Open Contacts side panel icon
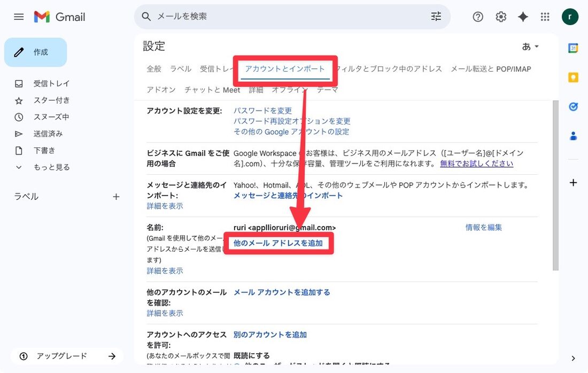This screenshot has height=373, width=588. pos(573,136)
